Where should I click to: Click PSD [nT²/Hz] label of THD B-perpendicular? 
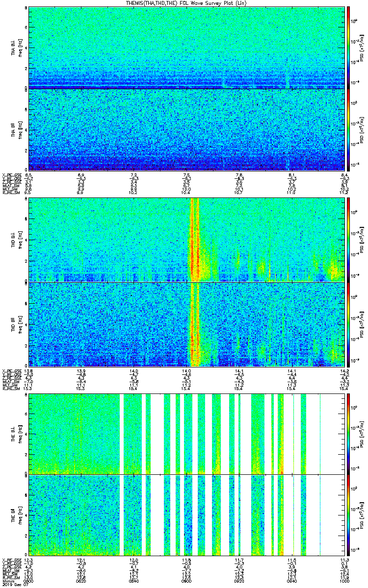(x=361, y=240)
